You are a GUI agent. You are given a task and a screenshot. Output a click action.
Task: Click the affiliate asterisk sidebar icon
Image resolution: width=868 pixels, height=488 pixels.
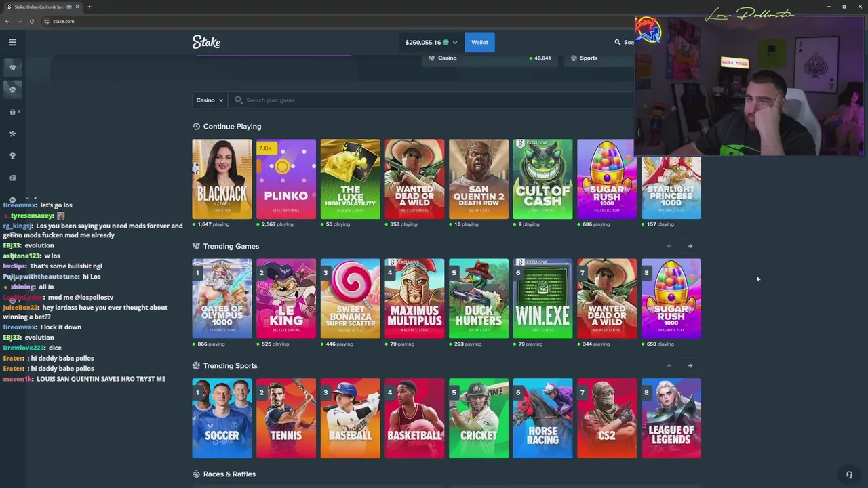[x=12, y=134]
